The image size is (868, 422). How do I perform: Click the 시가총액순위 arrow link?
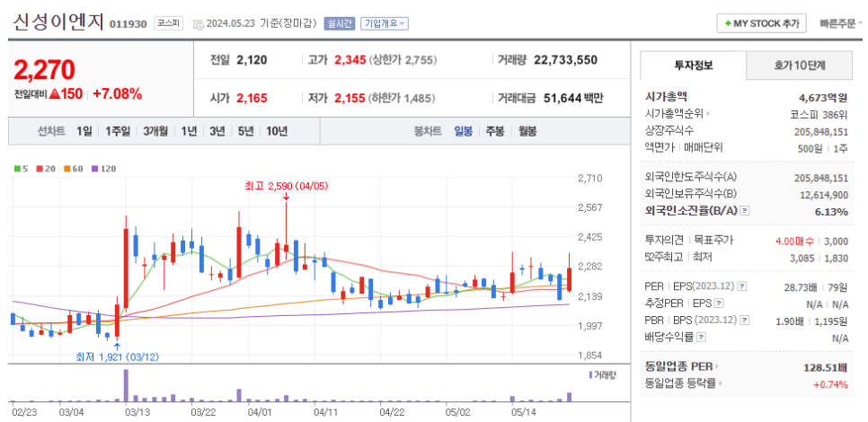tap(678, 114)
